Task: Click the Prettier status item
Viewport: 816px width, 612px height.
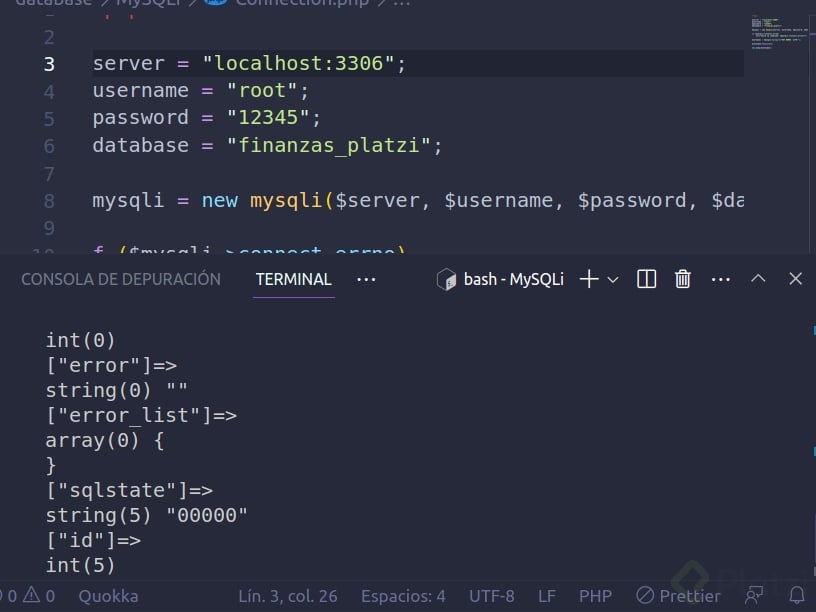Action: tap(678, 596)
